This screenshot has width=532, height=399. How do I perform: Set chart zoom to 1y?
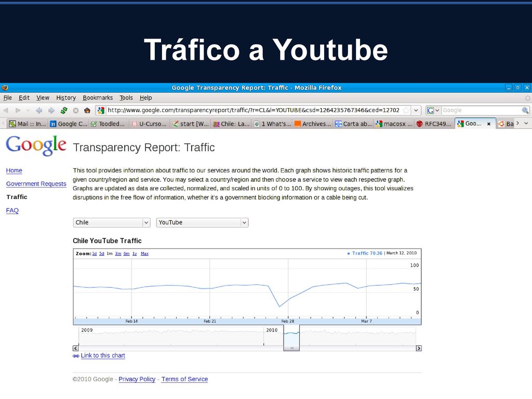[135, 254]
